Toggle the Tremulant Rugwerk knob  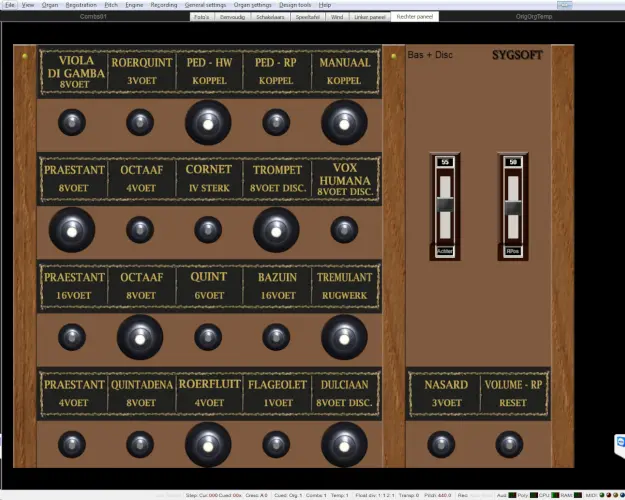[344, 337]
